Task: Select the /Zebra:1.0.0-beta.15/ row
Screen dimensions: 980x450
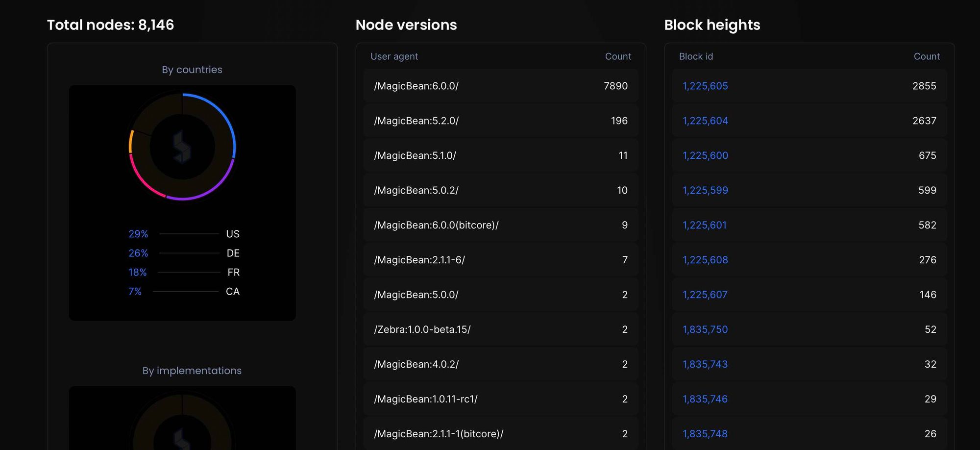Action: coord(500,329)
